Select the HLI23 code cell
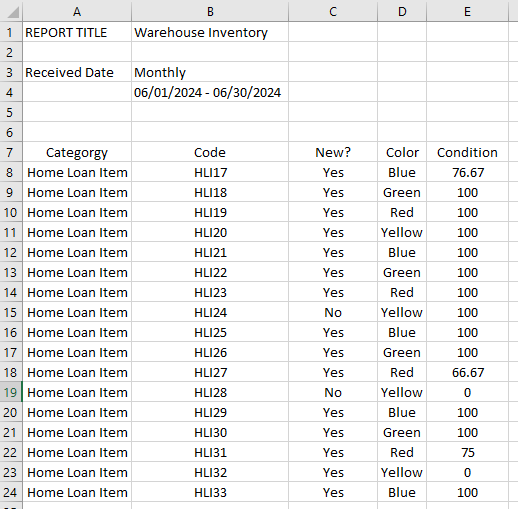 point(210,292)
